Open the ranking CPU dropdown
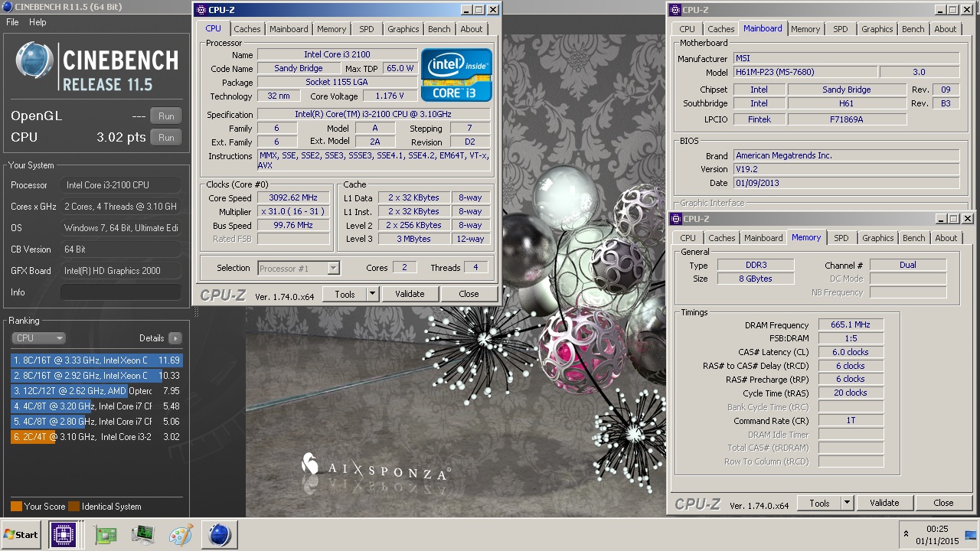980x551 pixels. tap(38, 338)
